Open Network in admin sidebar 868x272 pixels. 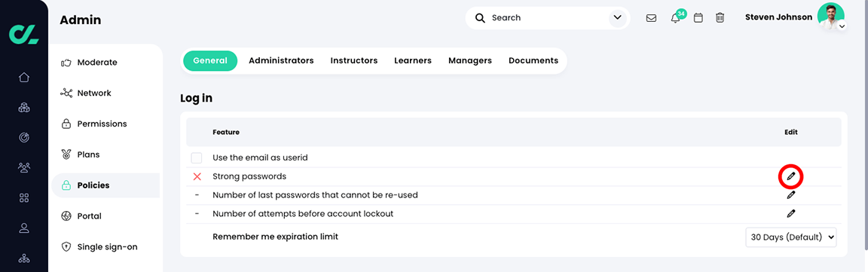tap(105, 93)
